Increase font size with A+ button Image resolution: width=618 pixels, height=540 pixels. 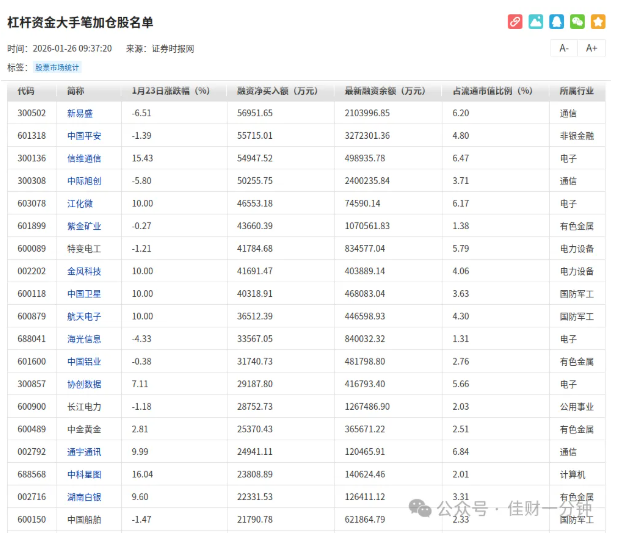coord(591,48)
